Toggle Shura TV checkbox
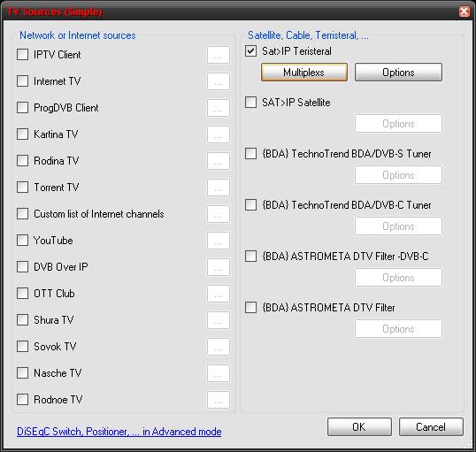 coord(22,319)
